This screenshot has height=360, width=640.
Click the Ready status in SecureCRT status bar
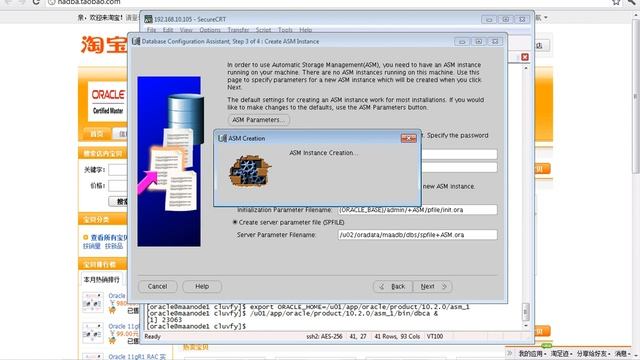(x=153, y=336)
